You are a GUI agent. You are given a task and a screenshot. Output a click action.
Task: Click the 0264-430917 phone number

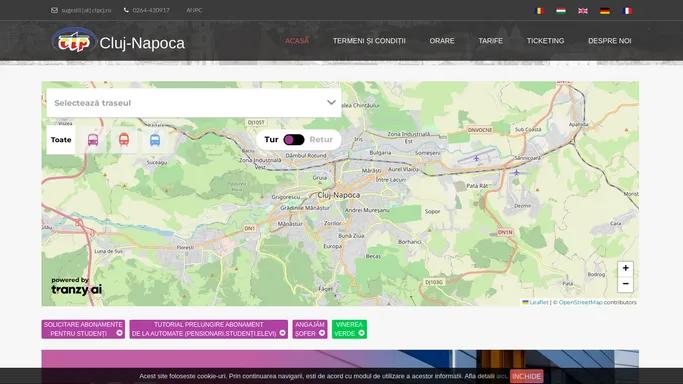pos(151,10)
